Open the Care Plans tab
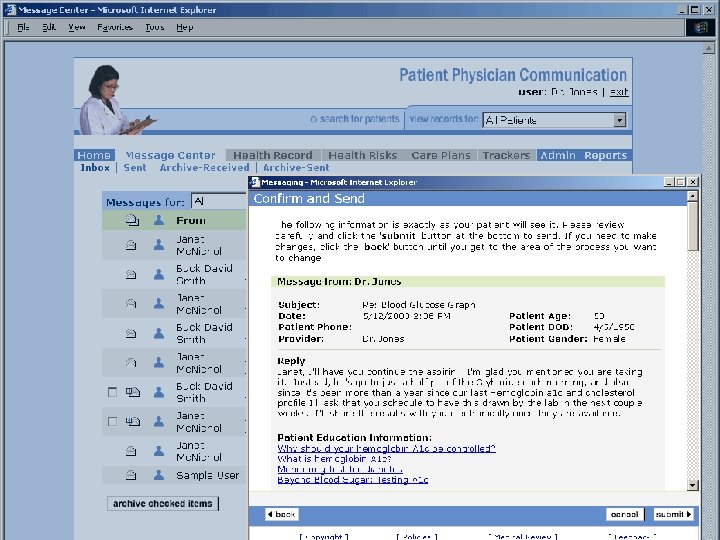 point(441,155)
